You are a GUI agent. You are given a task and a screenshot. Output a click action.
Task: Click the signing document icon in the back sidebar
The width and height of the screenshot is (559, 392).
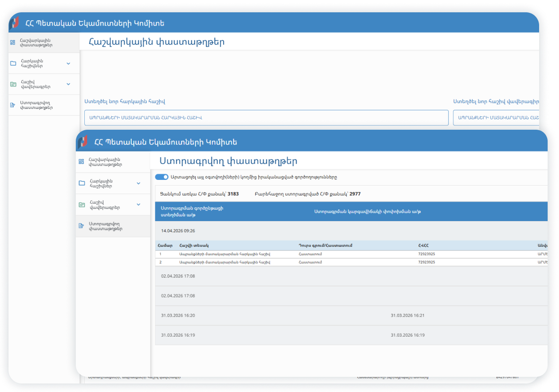pos(13,105)
